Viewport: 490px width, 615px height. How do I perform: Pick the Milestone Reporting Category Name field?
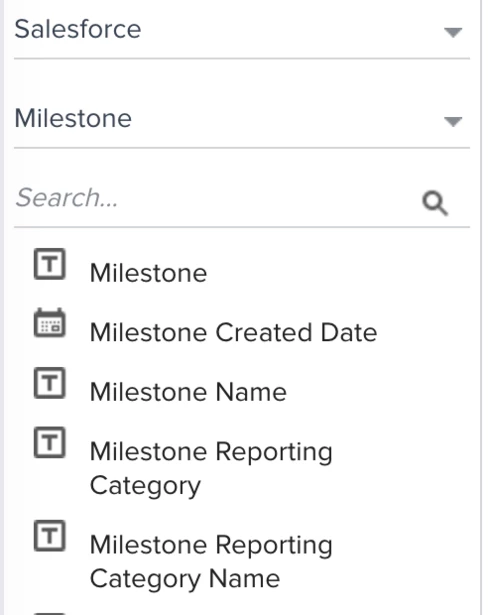coord(211,562)
